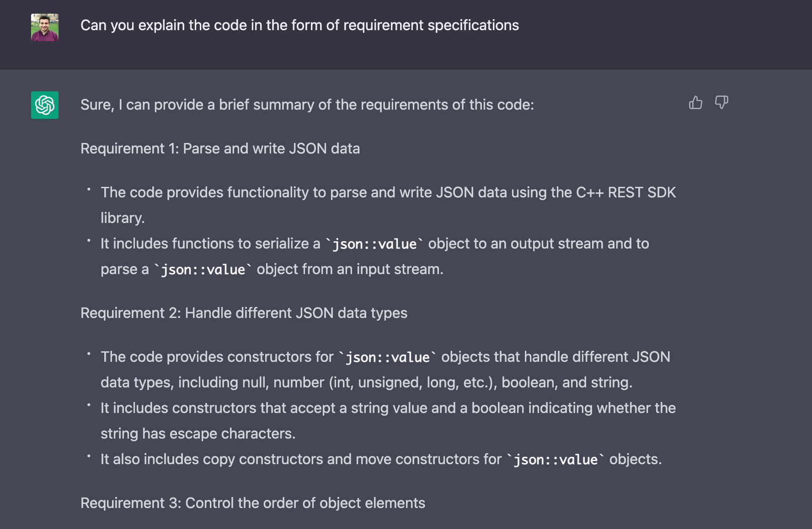Image resolution: width=812 pixels, height=529 pixels.
Task: Click the bullet mentioning C++ REST SDK library
Action: pyautogui.click(x=388, y=192)
